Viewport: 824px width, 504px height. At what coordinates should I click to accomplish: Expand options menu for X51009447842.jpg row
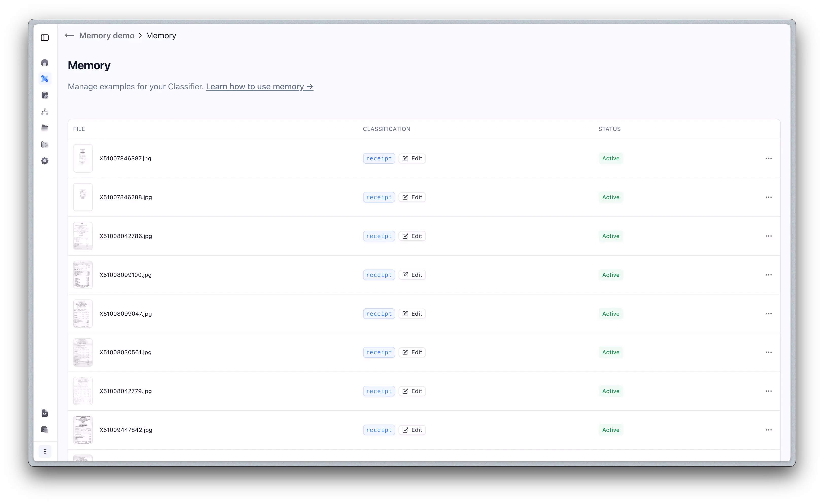[x=768, y=430]
